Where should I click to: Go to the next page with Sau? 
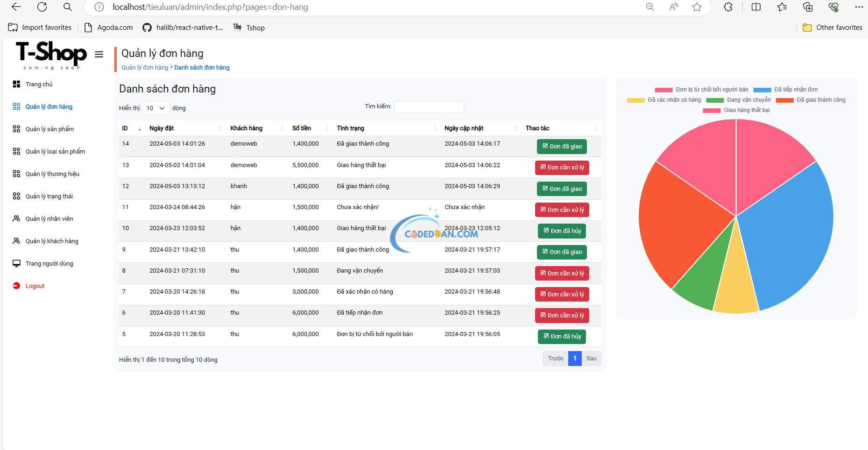(592, 359)
